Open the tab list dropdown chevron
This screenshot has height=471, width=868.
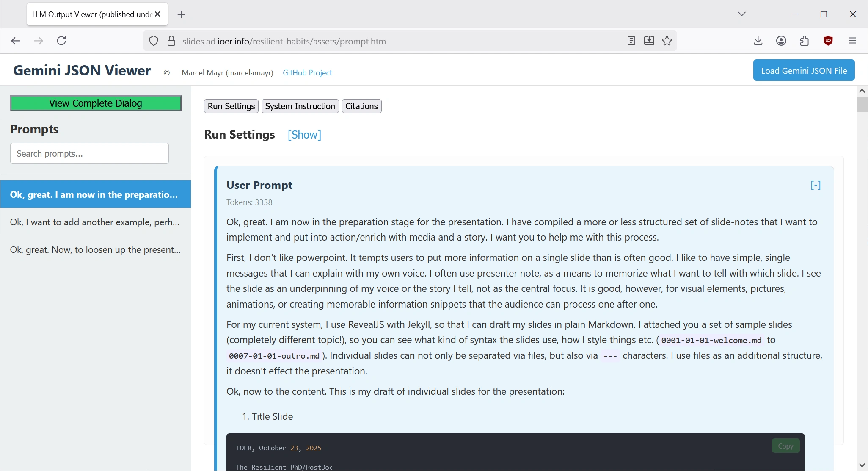click(x=742, y=14)
